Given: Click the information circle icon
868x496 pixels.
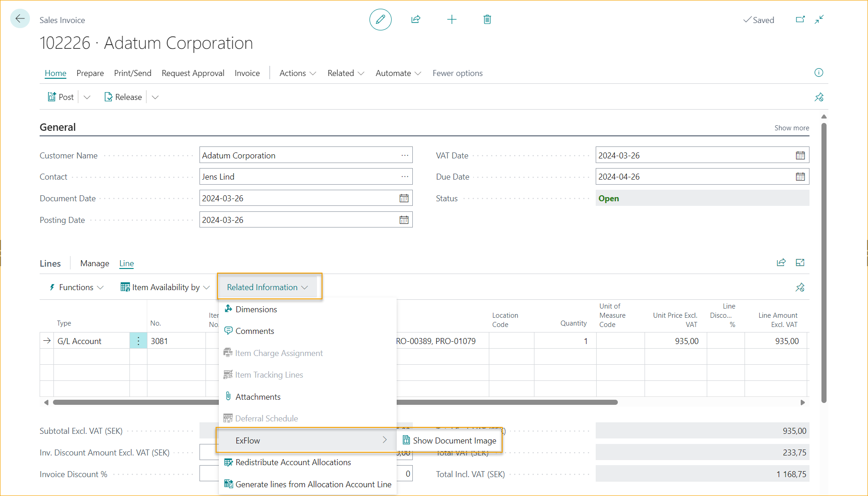Looking at the screenshot, I should 818,73.
